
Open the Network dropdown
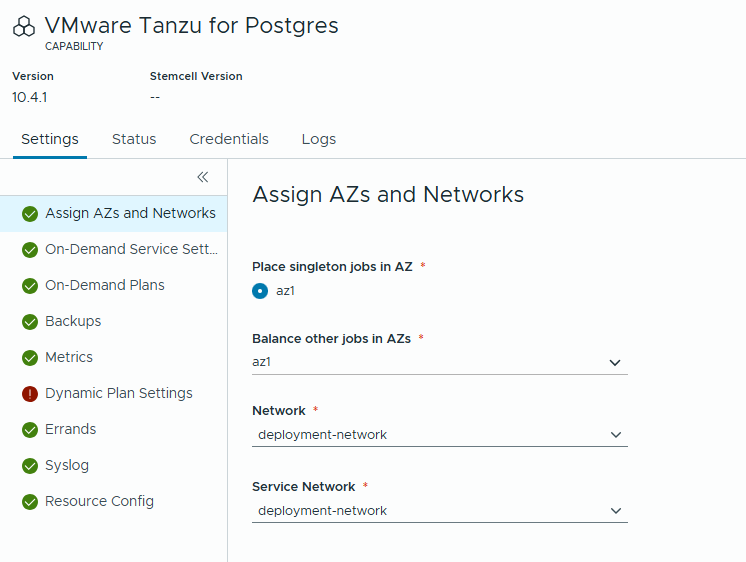pos(440,435)
